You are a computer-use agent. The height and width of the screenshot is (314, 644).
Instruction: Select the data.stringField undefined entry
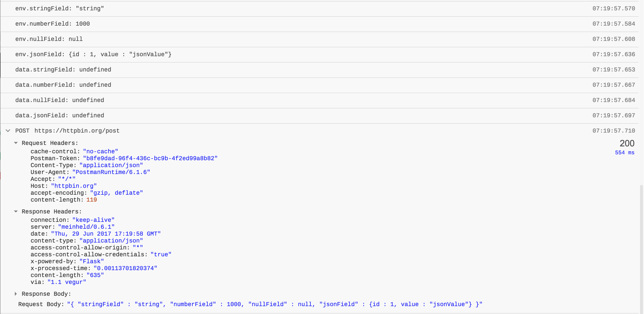point(63,70)
